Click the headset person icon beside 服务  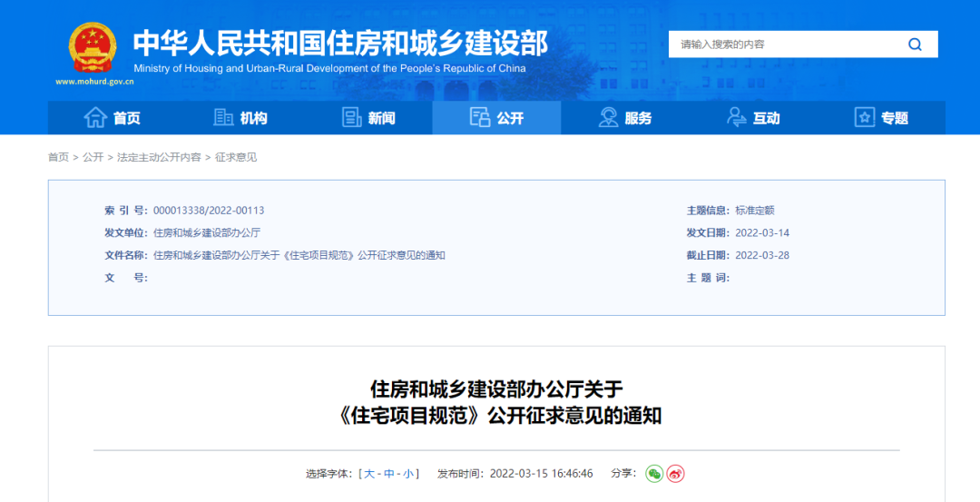tap(609, 118)
